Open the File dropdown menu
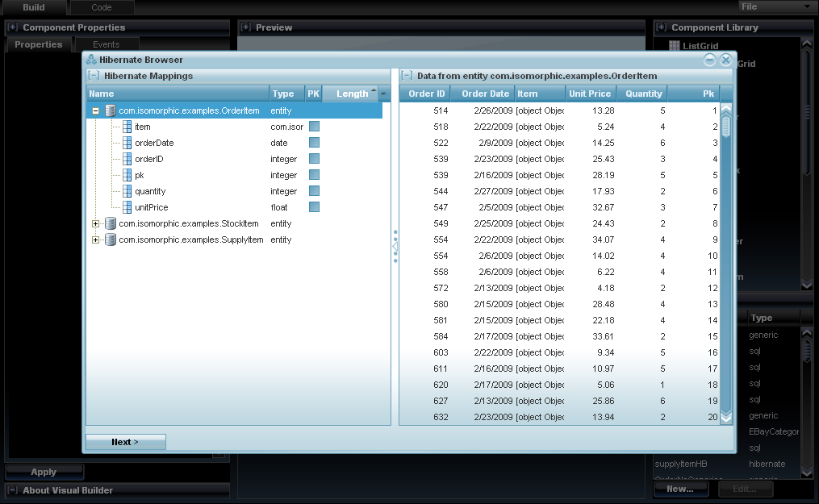 point(777,6)
